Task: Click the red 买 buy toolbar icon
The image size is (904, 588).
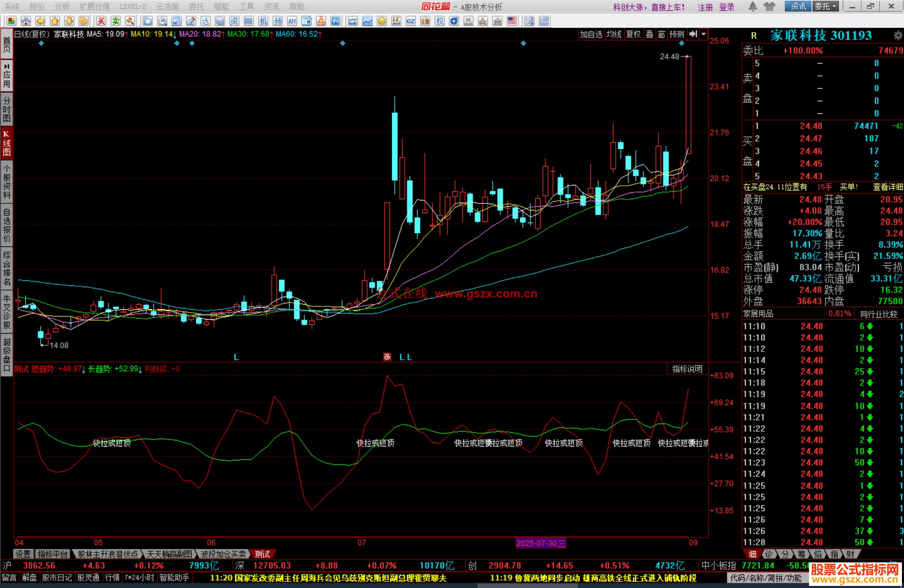Action: [x=101, y=21]
